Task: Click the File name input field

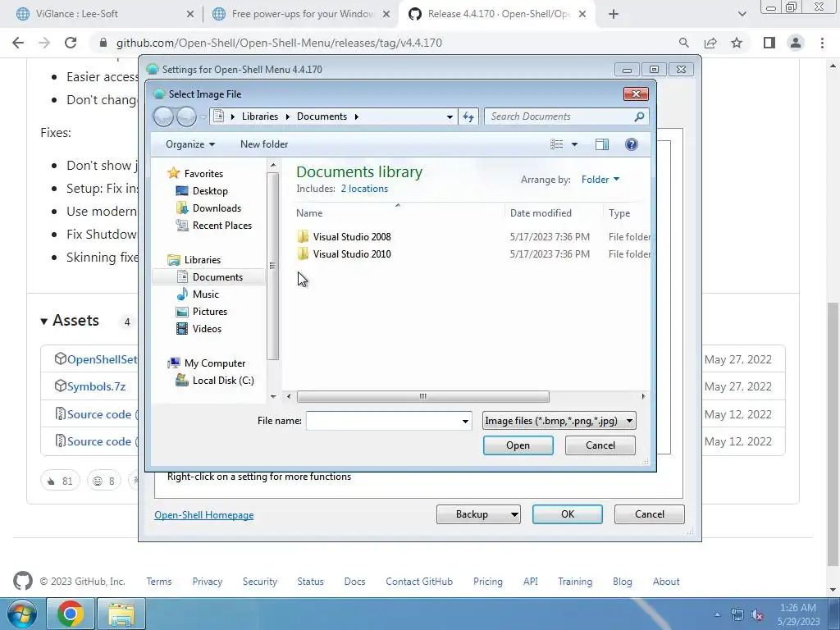Action: (x=382, y=421)
